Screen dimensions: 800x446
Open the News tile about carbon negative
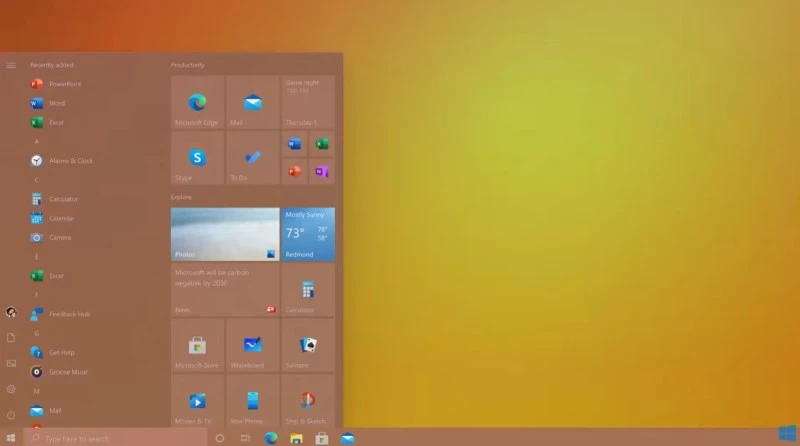click(225, 290)
